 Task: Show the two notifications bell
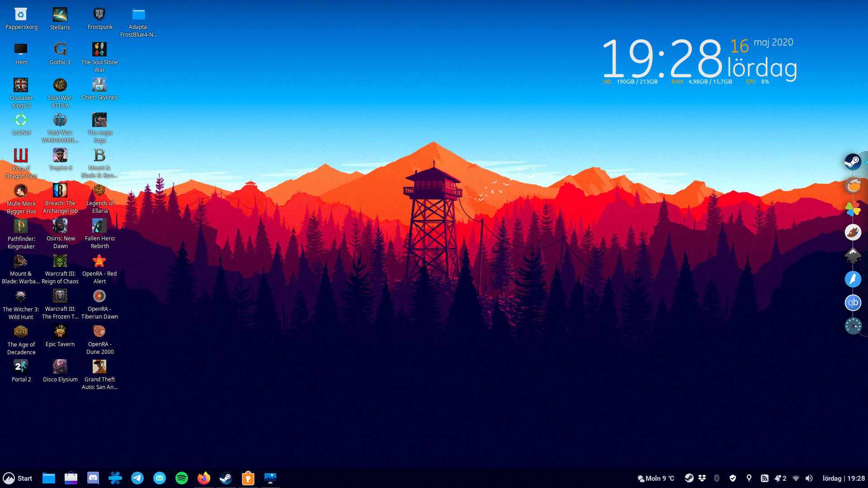click(780, 478)
